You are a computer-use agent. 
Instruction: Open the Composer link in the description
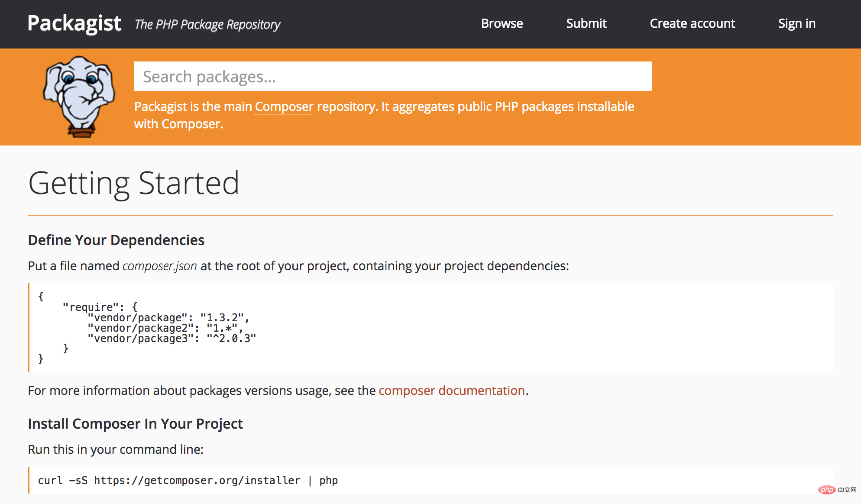click(284, 107)
